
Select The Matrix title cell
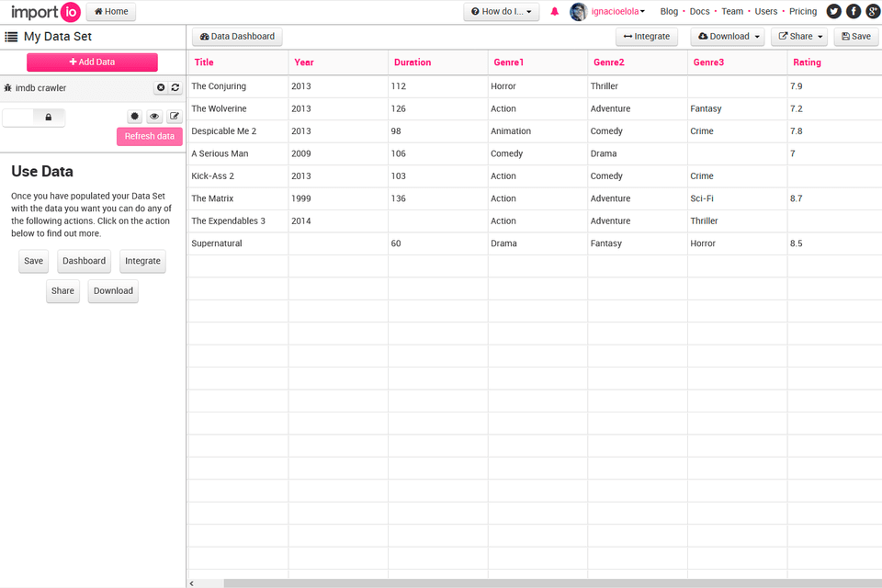pos(238,198)
